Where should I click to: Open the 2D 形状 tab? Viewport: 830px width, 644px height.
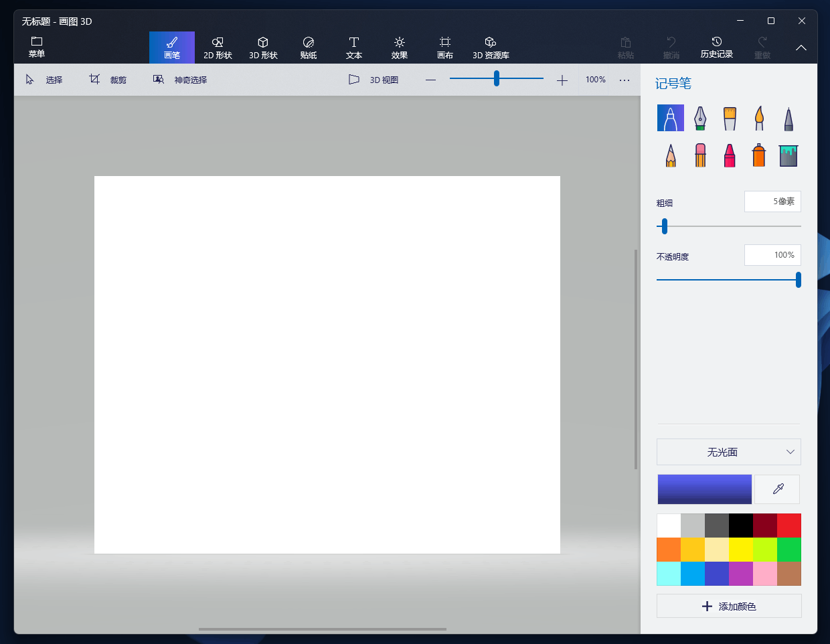[x=218, y=48]
